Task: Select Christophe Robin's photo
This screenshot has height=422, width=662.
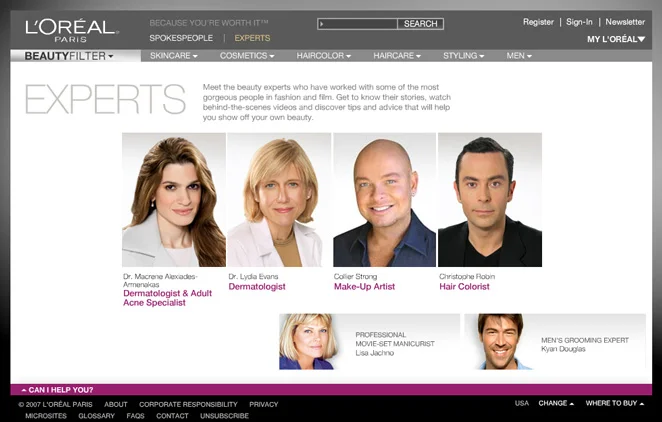Action: [490, 200]
